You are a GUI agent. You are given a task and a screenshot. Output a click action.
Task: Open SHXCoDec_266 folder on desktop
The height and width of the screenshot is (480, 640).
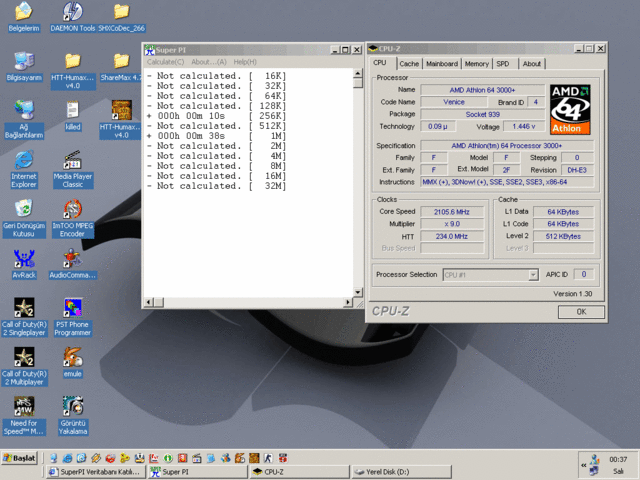(x=122, y=17)
